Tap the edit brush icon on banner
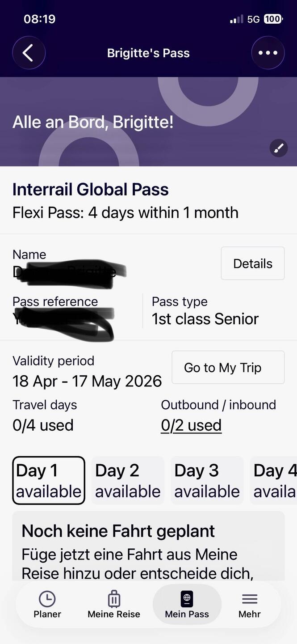The image size is (297, 644). 279,148
